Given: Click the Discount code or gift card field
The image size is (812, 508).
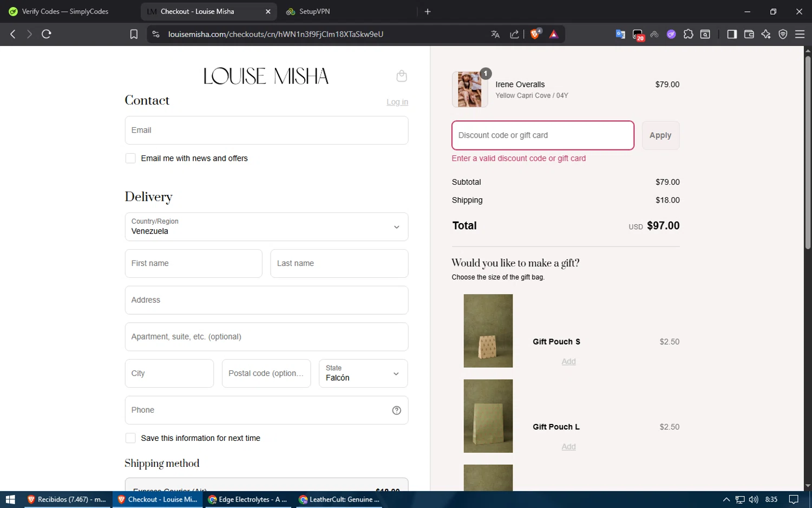Looking at the screenshot, I should pos(542,135).
